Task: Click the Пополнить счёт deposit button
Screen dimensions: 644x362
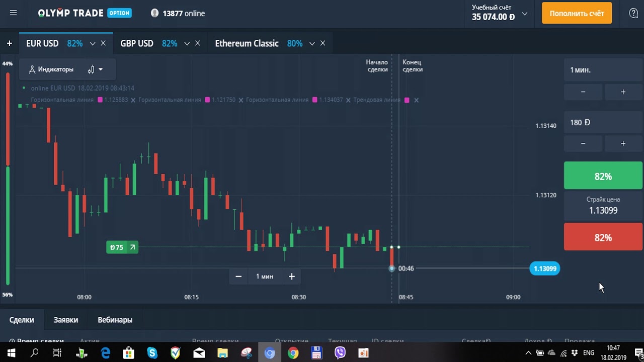Action: pyautogui.click(x=577, y=13)
